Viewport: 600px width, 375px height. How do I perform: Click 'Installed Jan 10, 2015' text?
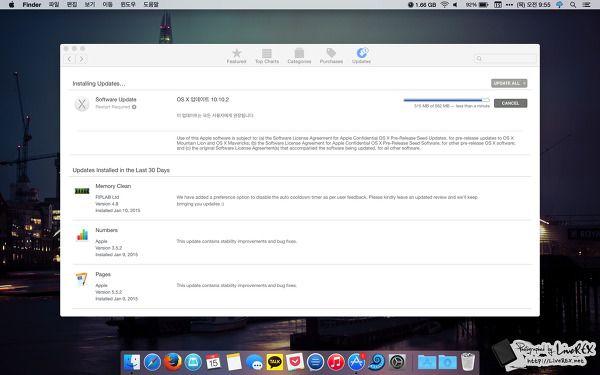click(x=117, y=210)
